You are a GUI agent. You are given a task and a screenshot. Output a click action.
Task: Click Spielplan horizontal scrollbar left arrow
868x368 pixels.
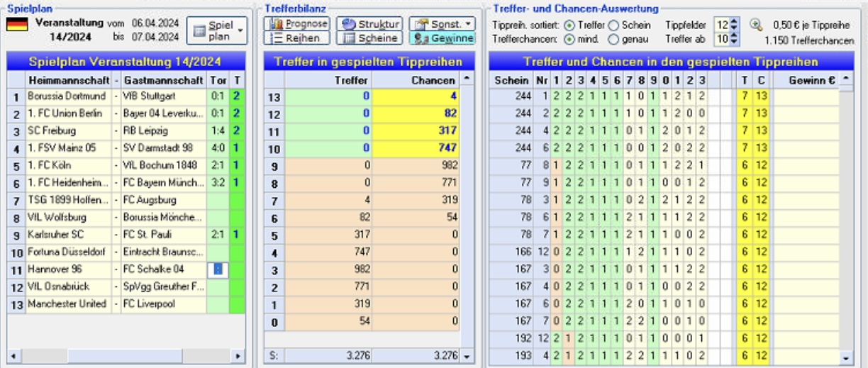(x=11, y=355)
